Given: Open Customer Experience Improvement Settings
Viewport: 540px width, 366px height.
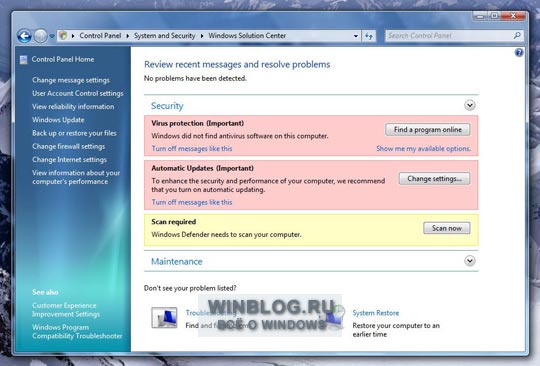Looking at the screenshot, I should coord(65,310).
